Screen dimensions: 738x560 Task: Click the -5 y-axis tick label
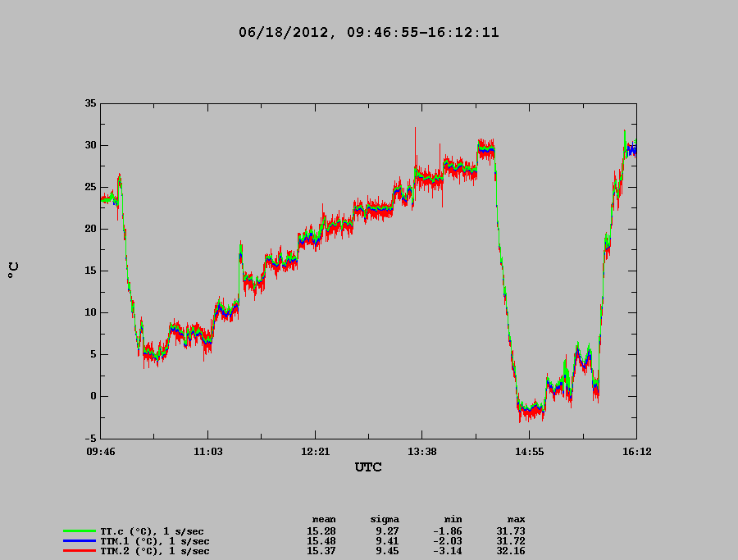[90, 438]
